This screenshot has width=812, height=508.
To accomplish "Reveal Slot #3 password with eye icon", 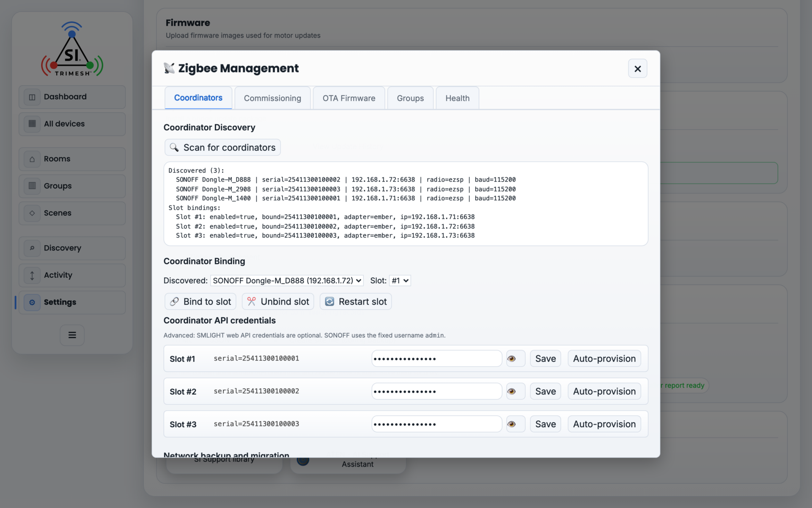I will coord(516,424).
